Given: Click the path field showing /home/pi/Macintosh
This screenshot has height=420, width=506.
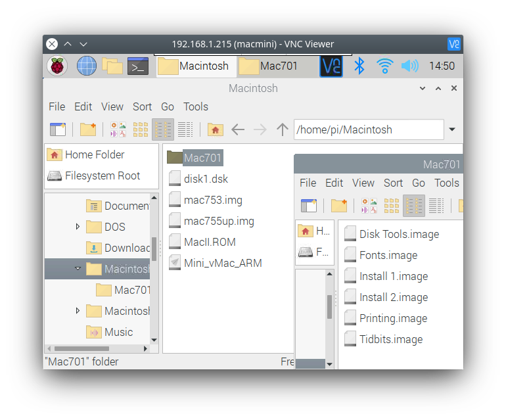Looking at the screenshot, I should [368, 129].
